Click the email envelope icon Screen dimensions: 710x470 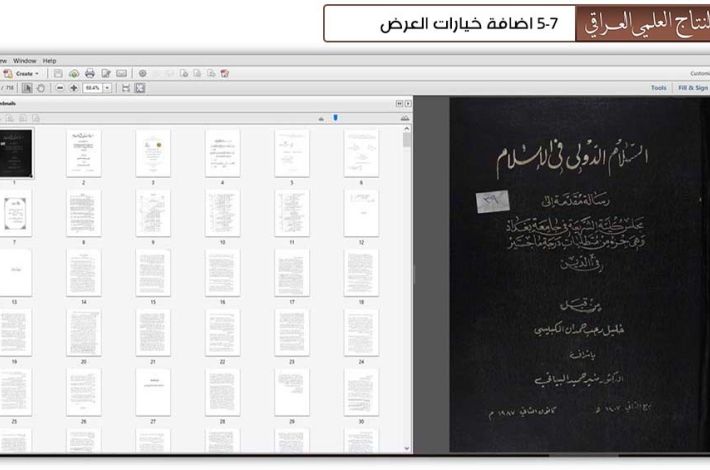coord(121,73)
